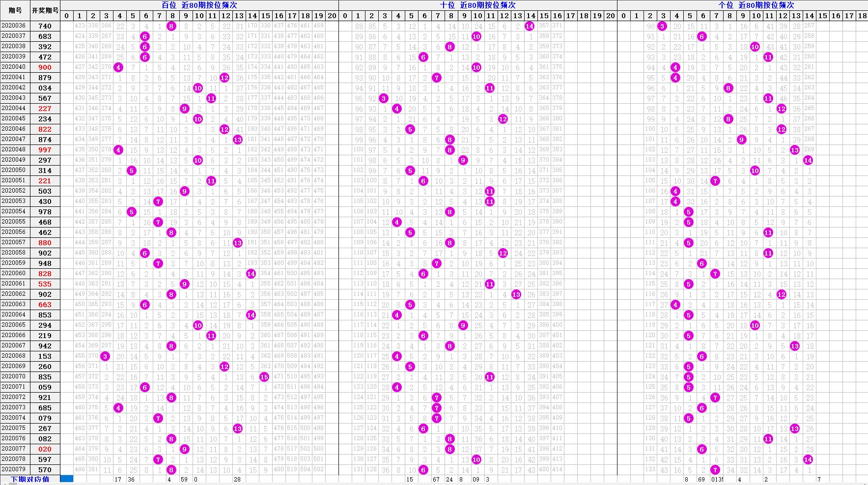Click the red draw number 221
Viewport: 868px width, 485px height.
(x=45, y=181)
